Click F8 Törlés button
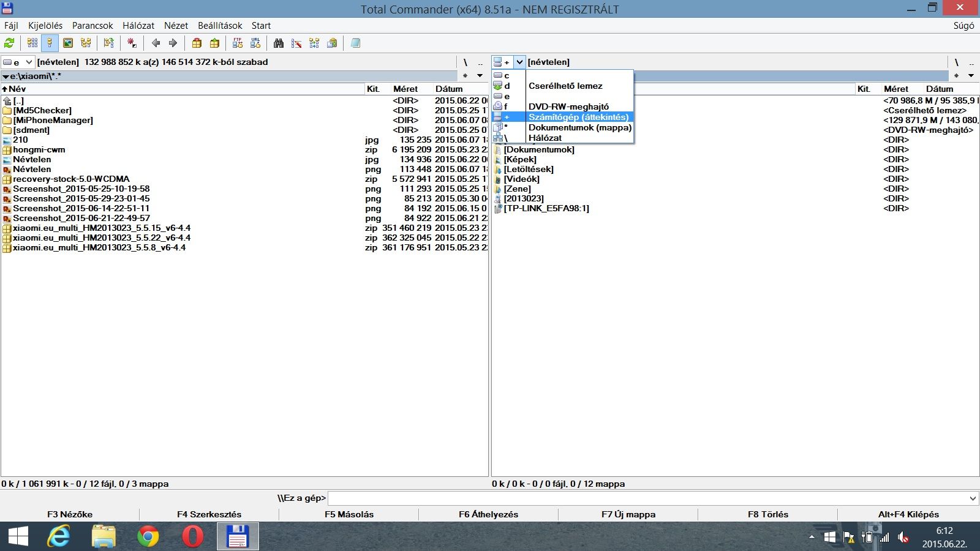This screenshot has height=551, width=980. point(768,514)
